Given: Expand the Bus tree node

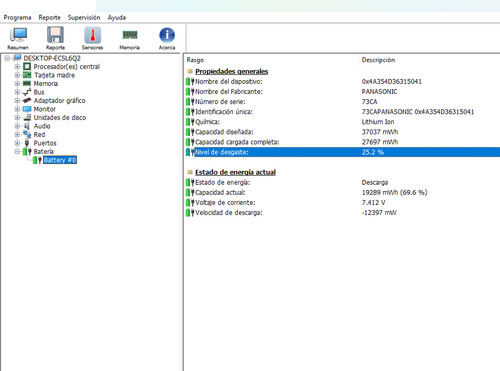Looking at the screenshot, I should coord(17,92).
